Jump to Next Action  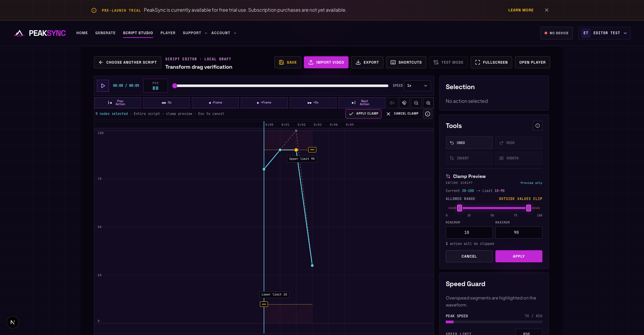point(362,103)
